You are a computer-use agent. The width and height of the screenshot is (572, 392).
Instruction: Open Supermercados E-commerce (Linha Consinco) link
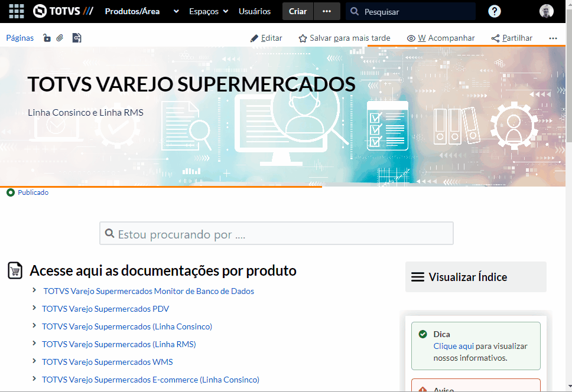(x=151, y=380)
